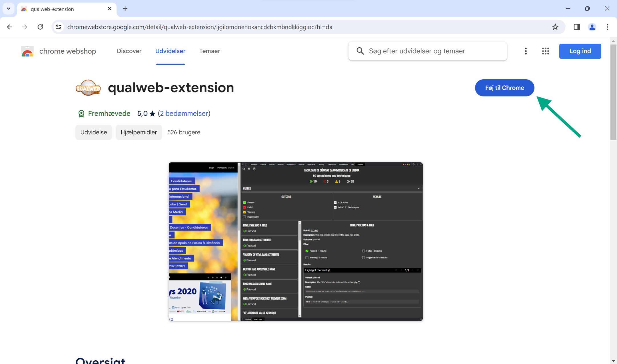617x364 pixels.
Task: Go to the Discover tab
Action: click(129, 51)
